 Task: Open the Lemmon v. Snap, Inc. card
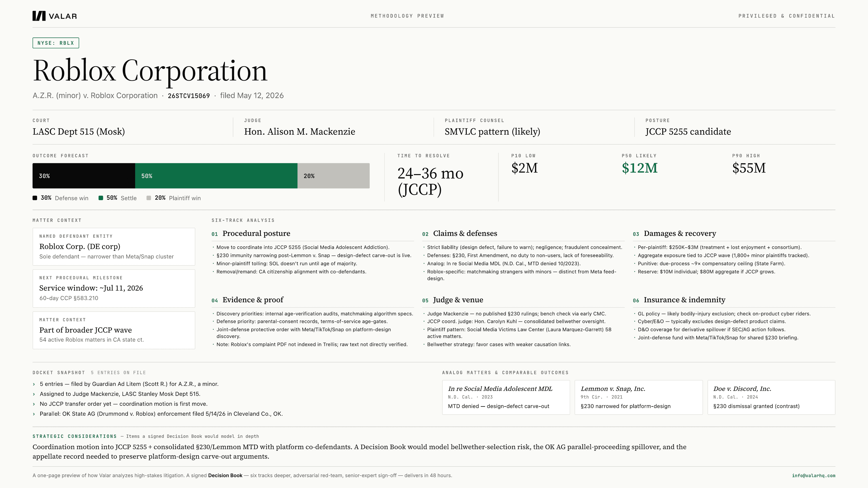pyautogui.click(x=639, y=397)
